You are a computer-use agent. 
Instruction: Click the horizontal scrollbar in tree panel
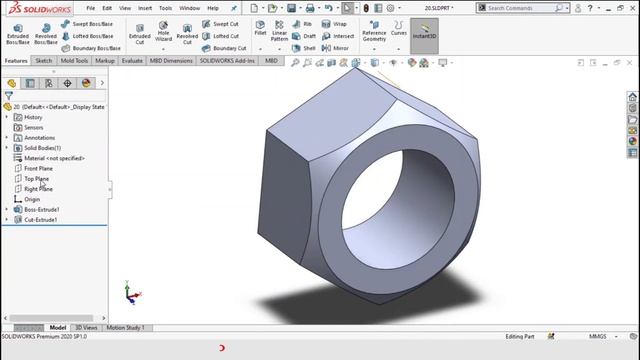click(51, 318)
